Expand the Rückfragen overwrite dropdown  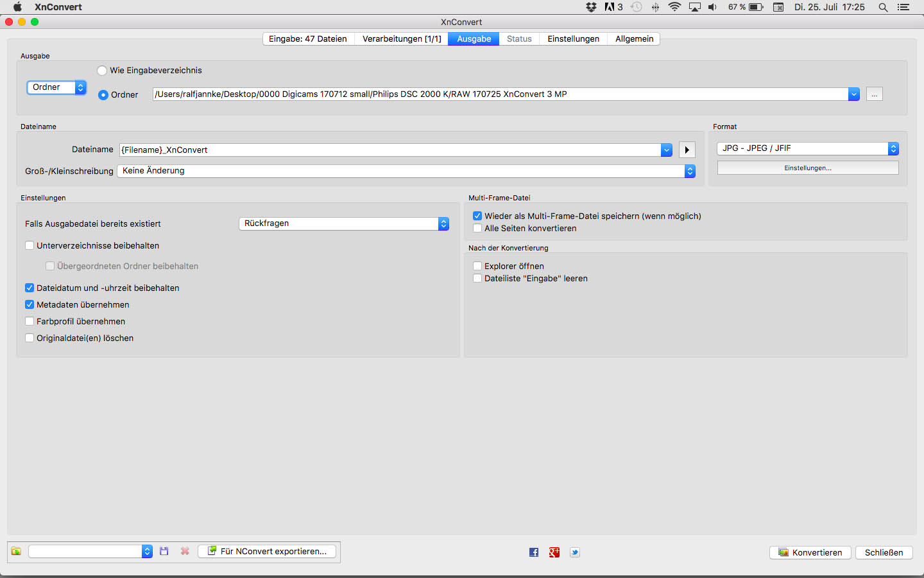click(343, 223)
